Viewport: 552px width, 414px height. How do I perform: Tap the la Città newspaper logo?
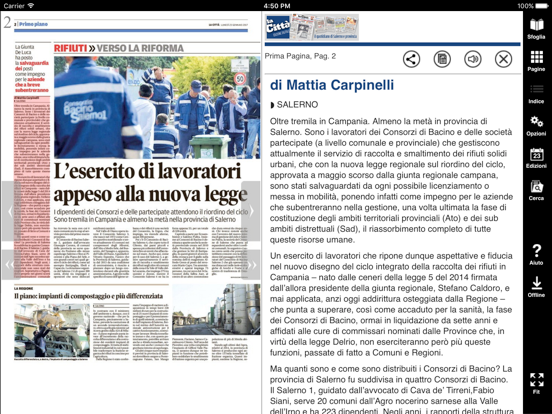tap(277, 27)
